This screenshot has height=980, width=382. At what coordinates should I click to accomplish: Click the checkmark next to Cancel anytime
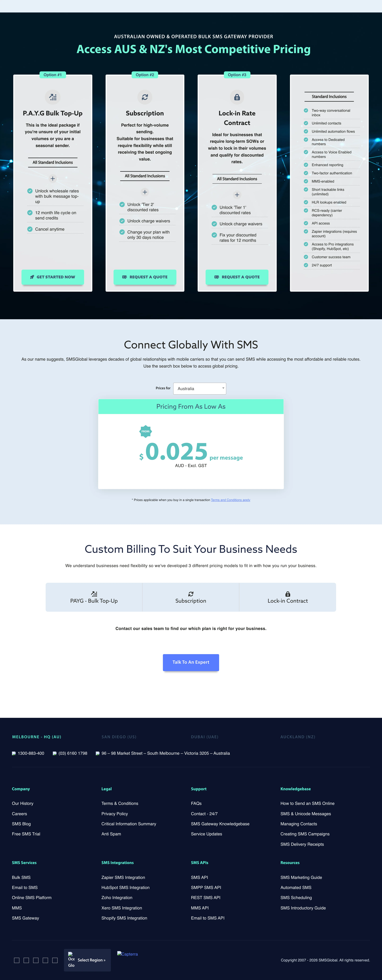click(x=30, y=229)
